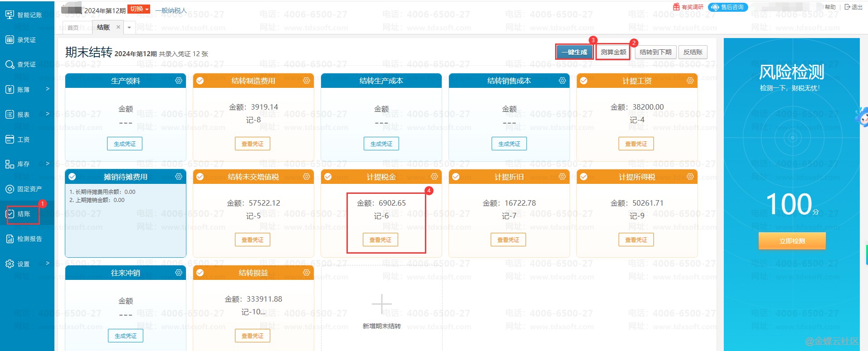Open 售后咨询 support chat icon
Viewport: 868px width, 351px height.
pos(715,7)
